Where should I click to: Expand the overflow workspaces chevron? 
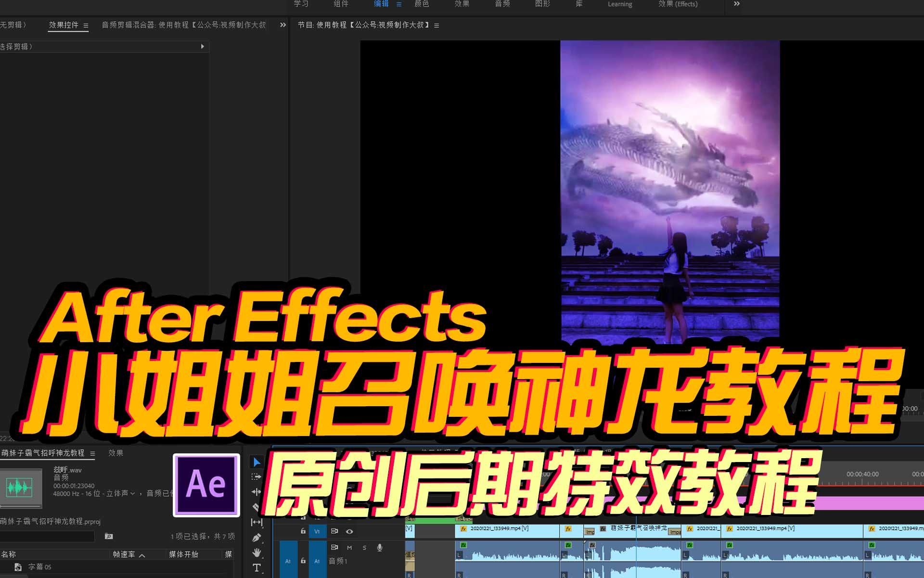pyautogui.click(x=737, y=4)
